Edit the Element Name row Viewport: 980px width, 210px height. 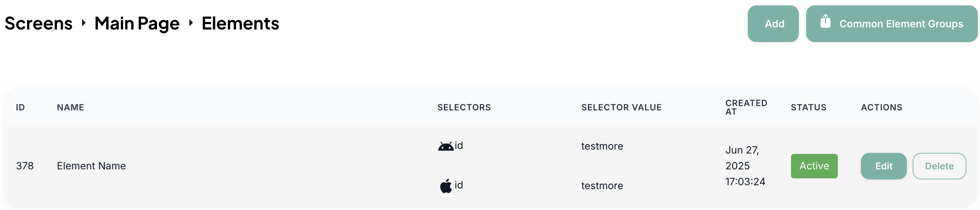pos(884,166)
